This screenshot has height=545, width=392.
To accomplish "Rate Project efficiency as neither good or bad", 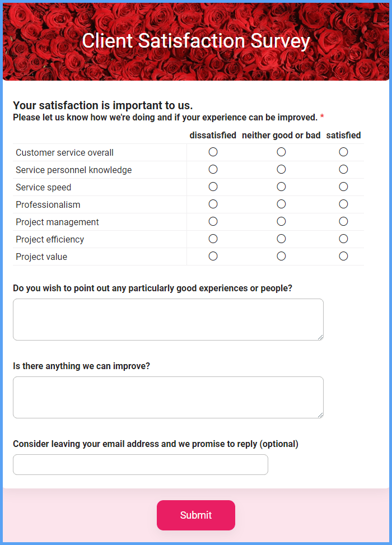I will click(281, 239).
